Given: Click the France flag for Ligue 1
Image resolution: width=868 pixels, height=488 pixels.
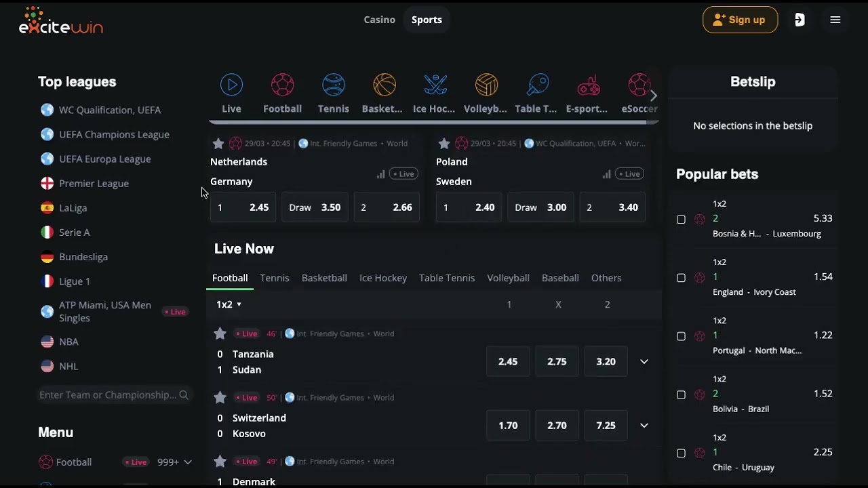Looking at the screenshot, I should [x=47, y=281].
